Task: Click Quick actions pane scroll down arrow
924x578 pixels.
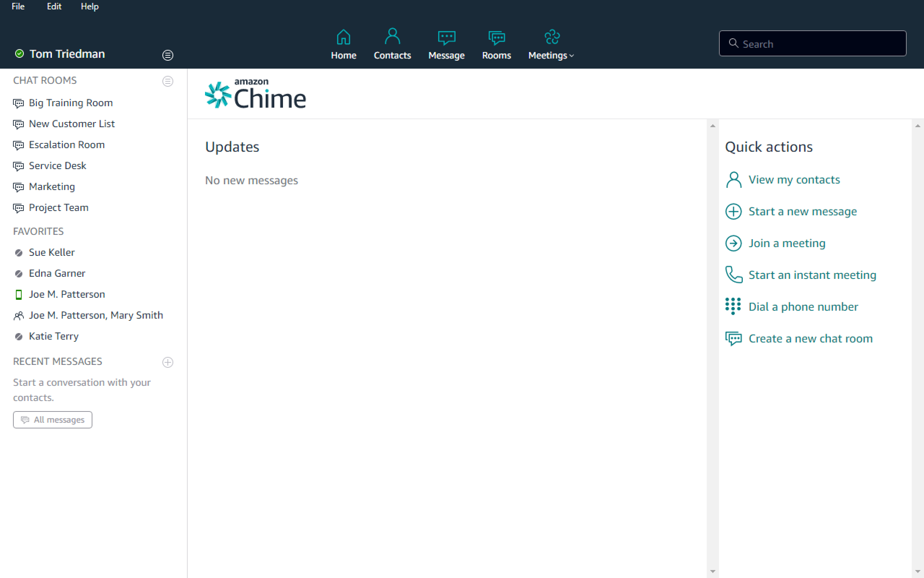Action: pos(918,571)
